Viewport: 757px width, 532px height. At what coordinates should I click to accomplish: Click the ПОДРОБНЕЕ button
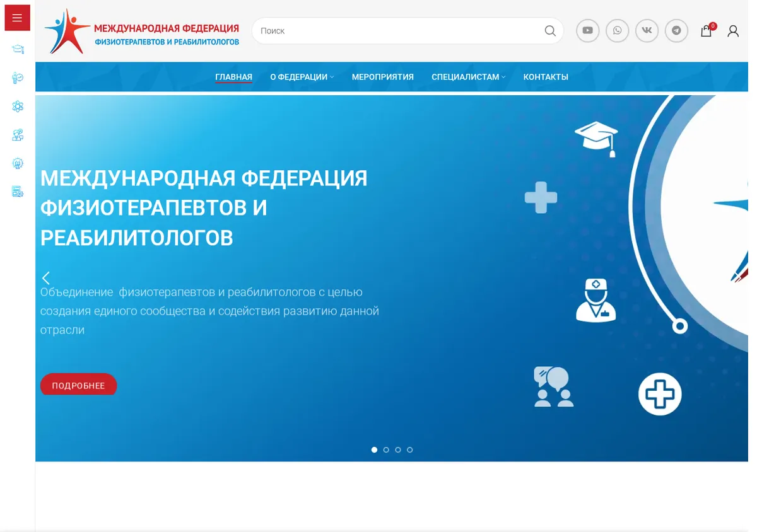78,385
